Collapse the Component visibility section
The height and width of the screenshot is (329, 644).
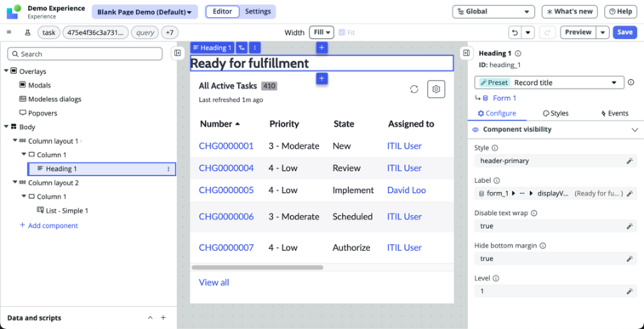pos(635,129)
